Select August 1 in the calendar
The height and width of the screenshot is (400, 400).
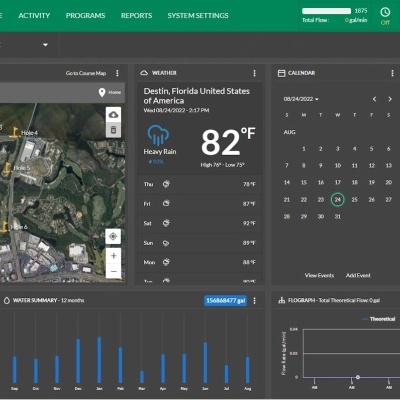(304, 149)
